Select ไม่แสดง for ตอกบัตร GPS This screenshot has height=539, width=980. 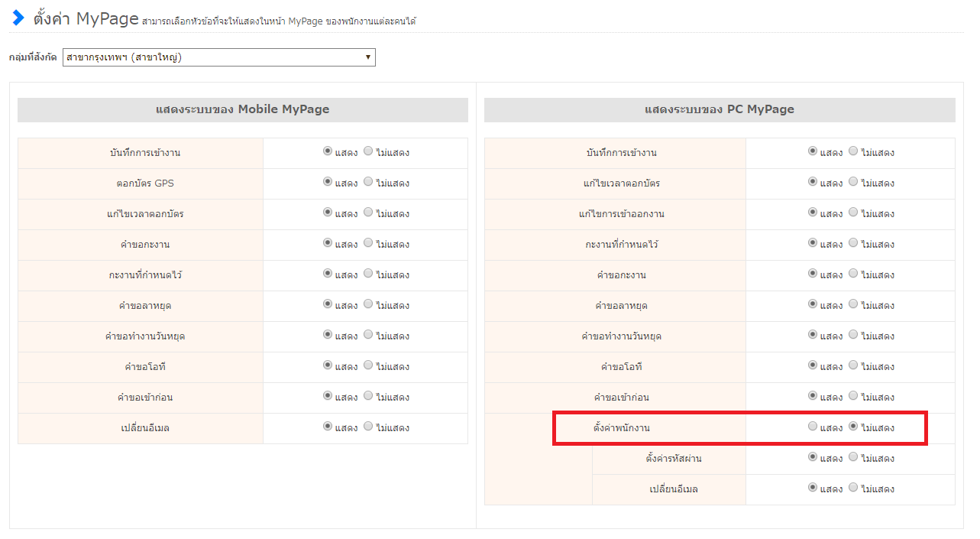368,182
